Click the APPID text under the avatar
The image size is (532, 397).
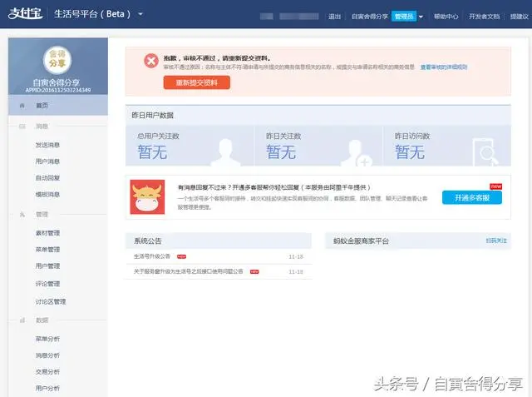pos(58,90)
